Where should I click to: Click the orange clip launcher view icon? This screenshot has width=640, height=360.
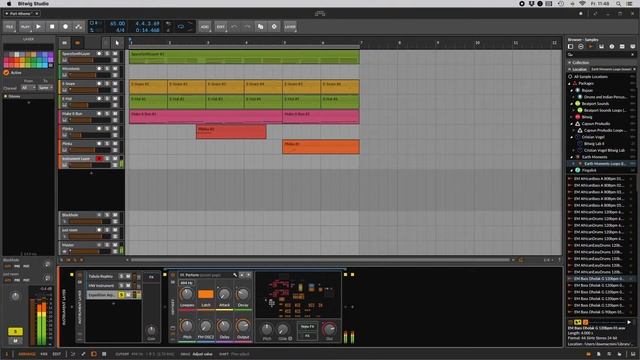tap(78, 43)
